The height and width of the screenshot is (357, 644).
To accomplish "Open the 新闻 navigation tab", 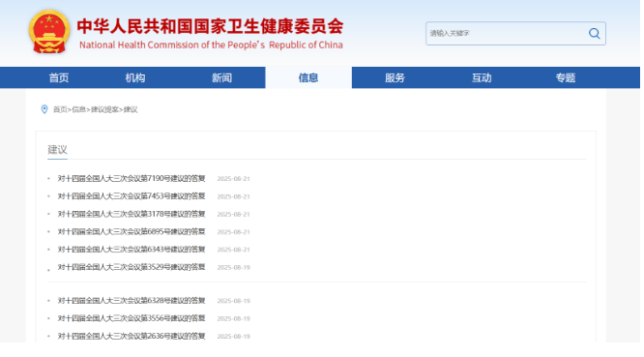I will click(x=221, y=77).
